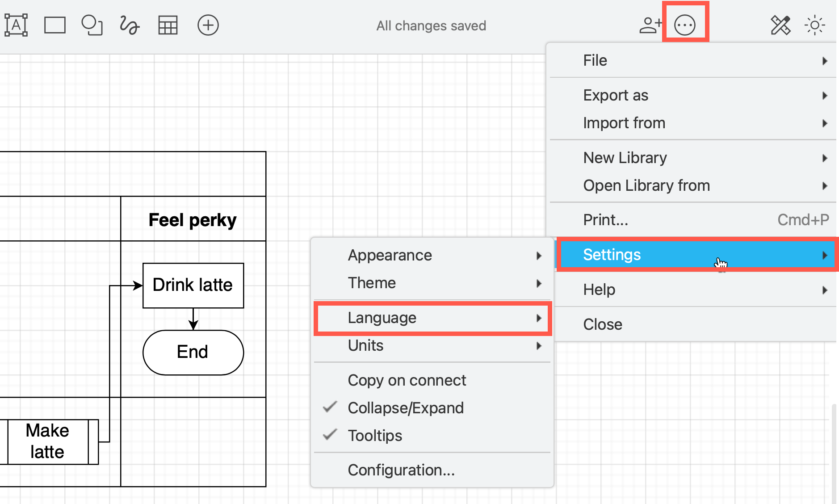The image size is (839, 504).
Task: Open the insert shape plus icon
Action: pos(207,25)
